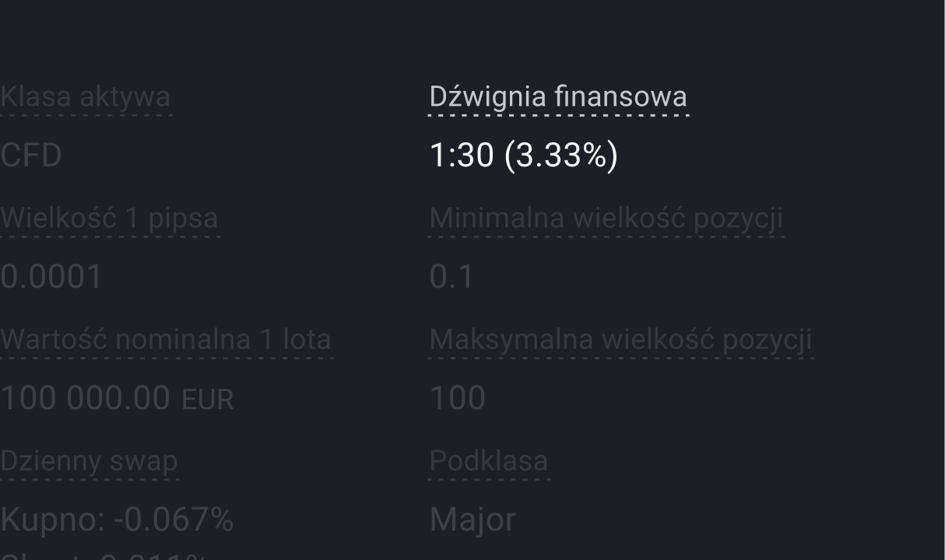Click the Major subclass value
Image resolution: width=945 pixels, height=560 pixels.
click(472, 520)
